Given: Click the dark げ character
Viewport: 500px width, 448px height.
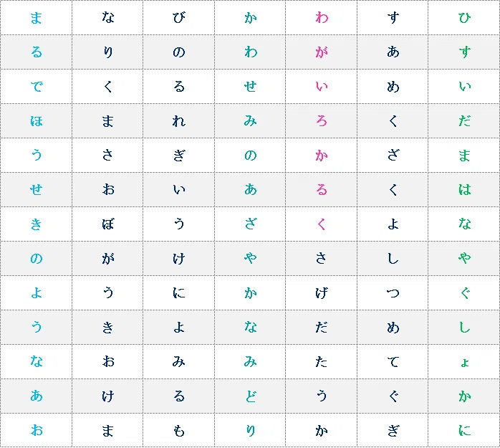Looking at the screenshot, I should (x=322, y=293).
